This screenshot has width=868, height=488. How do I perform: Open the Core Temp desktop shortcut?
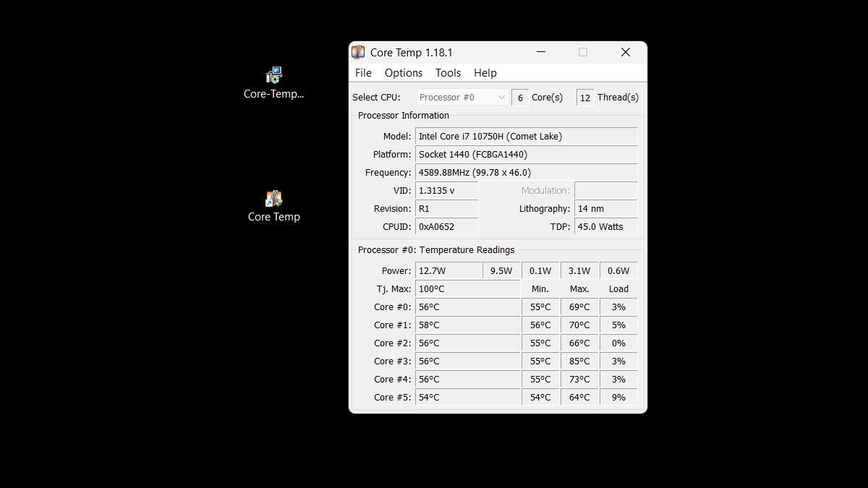coord(273,197)
